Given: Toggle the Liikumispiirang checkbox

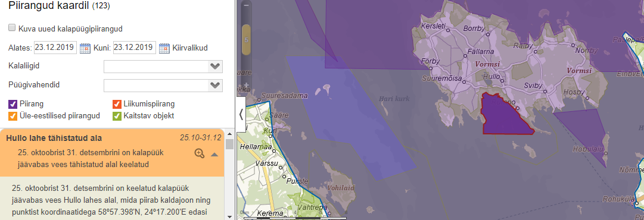Looking at the screenshot, I should 117,103.
